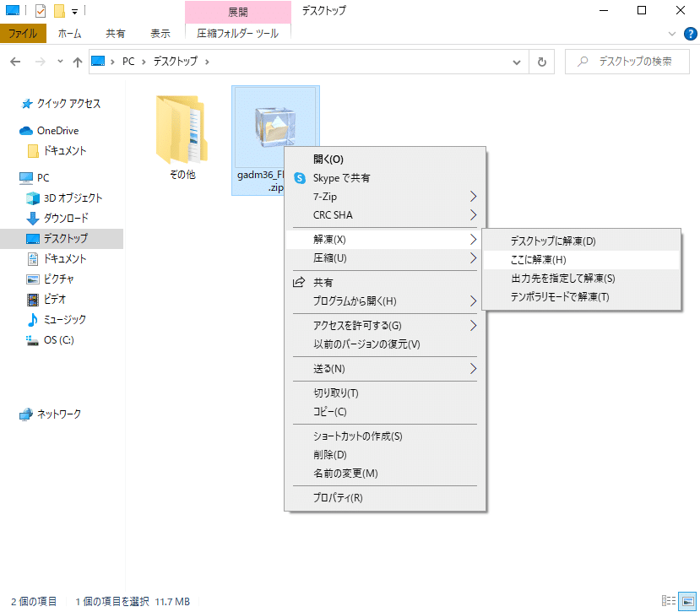Click the refresh icon beside the address bar
700x612 pixels.
(541, 61)
